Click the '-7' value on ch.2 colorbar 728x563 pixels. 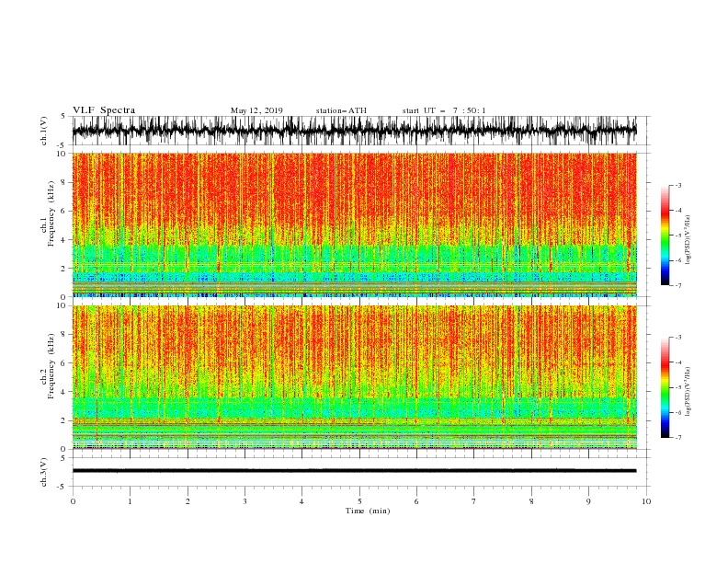tap(677, 438)
